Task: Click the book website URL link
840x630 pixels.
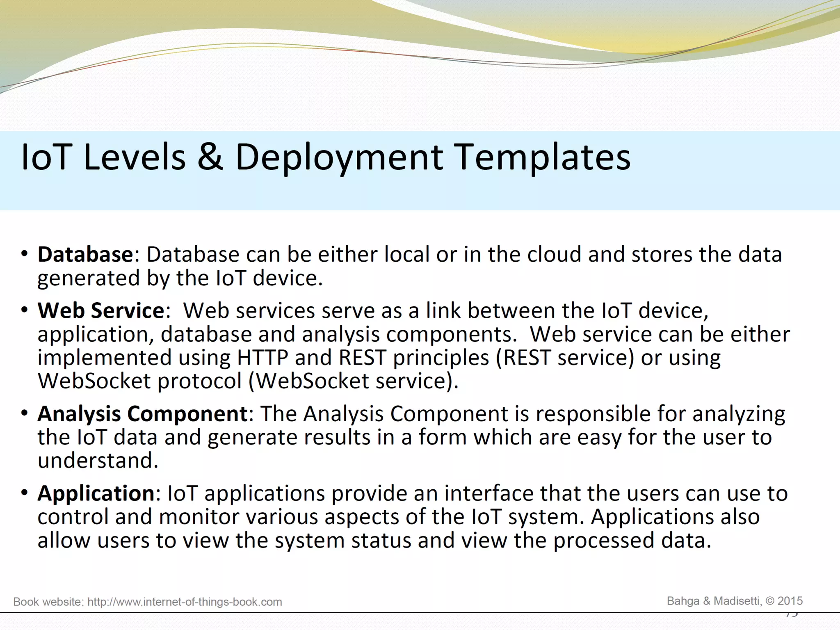Action: tap(185, 602)
